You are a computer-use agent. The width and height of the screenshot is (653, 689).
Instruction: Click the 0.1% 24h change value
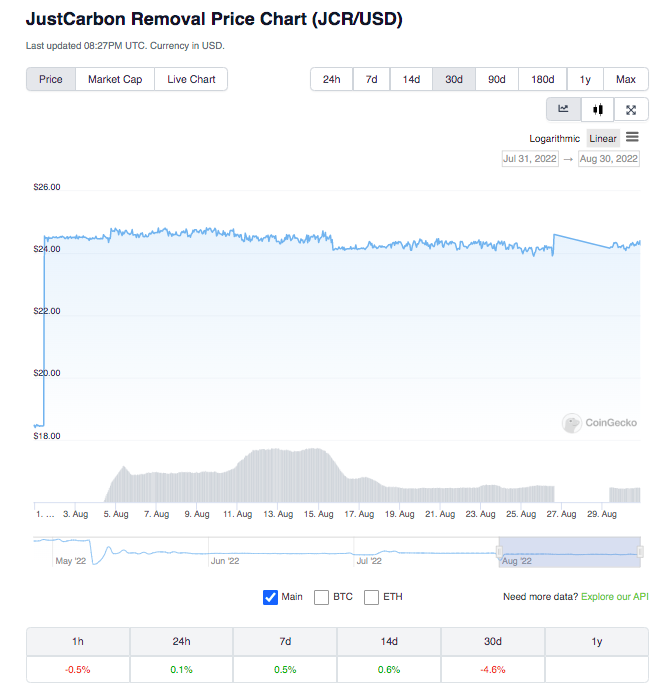click(x=181, y=670)
